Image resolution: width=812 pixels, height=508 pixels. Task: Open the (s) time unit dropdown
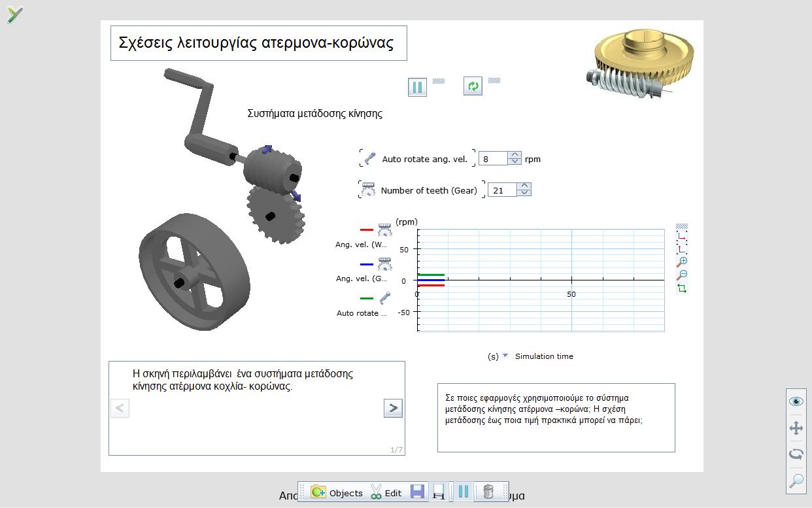[505, 356]
